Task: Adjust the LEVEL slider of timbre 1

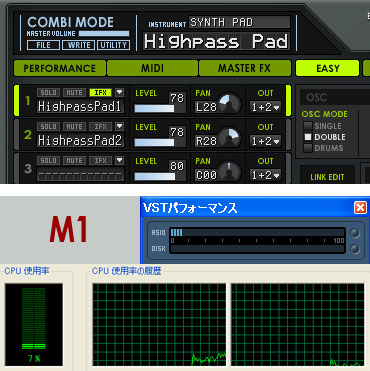Action: 154,108
